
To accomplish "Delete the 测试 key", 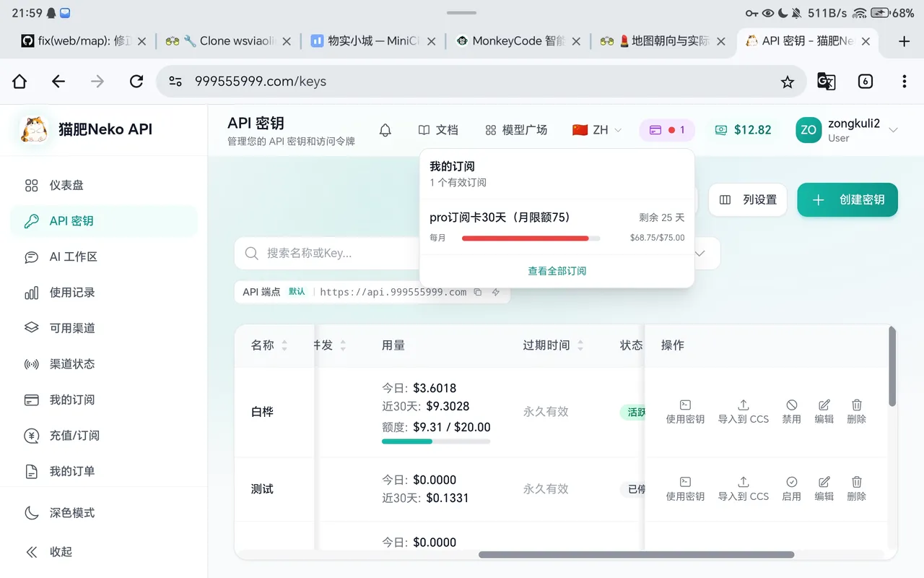I will click(x=857, y=489).
